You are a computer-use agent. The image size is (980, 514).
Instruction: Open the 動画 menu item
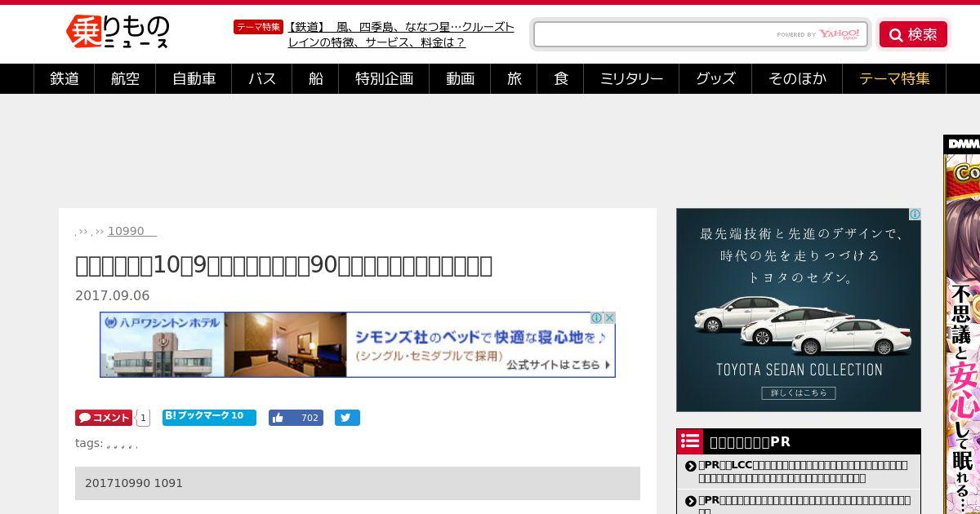click(x=460, y=79)
